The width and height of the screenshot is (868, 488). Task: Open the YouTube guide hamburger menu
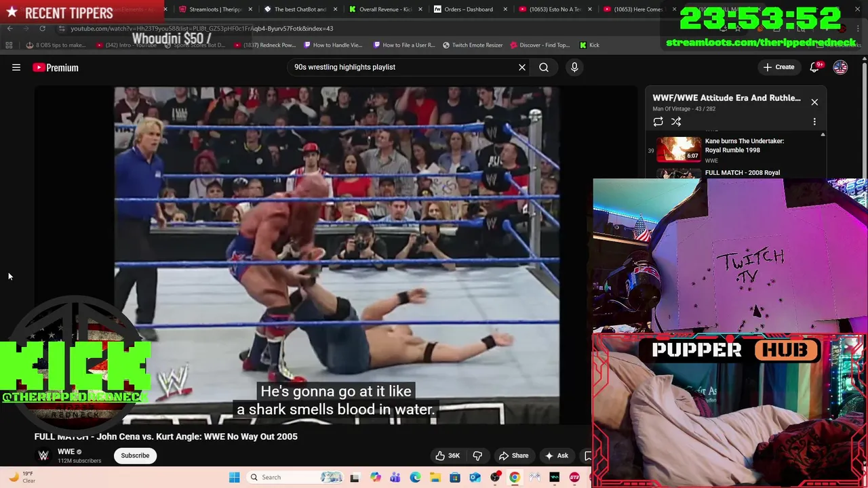click(x=16, y=67)
